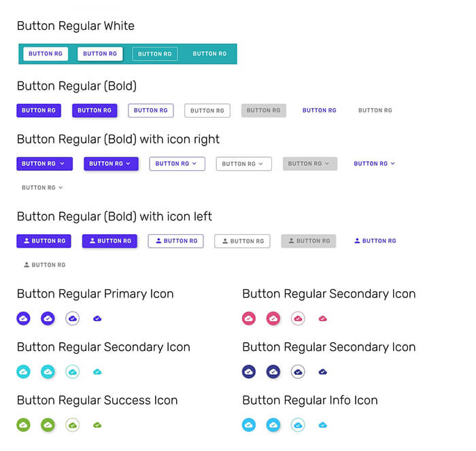The width and height of the screenshot is (476, 451).
Task: Open the first solid purple dropdown button
Action: (44, 163)
